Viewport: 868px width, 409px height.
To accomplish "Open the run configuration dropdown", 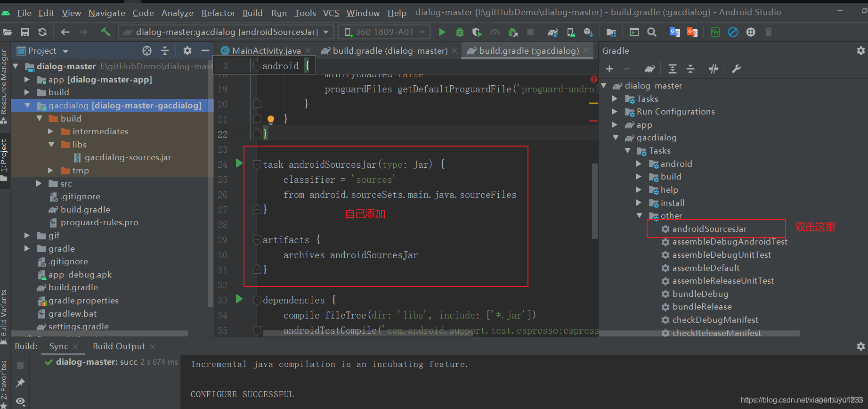I will click(227, 32).
